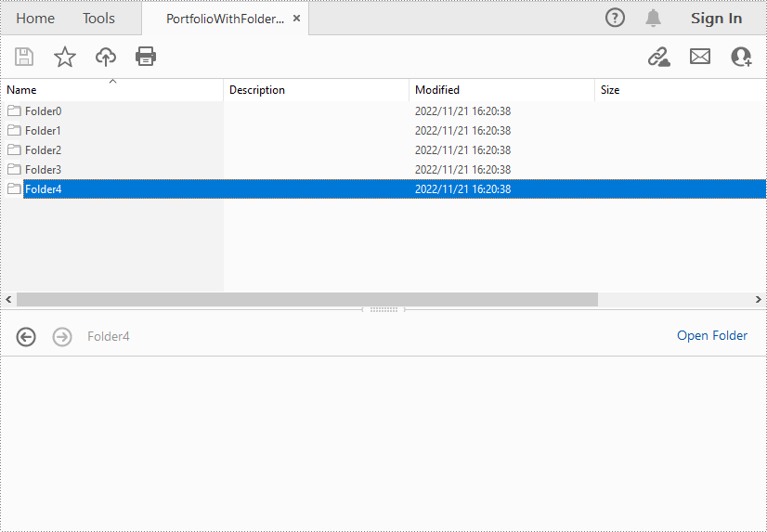Click the horizontal scrollbar thumb

pyautogui.click(x=307, y=299)
